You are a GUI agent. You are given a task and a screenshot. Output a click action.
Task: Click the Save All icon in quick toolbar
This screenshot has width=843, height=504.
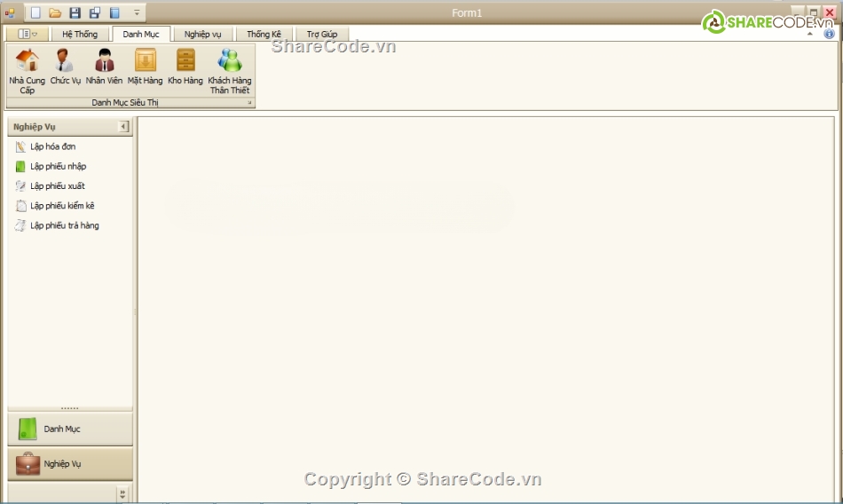click(x=95, y=13)
